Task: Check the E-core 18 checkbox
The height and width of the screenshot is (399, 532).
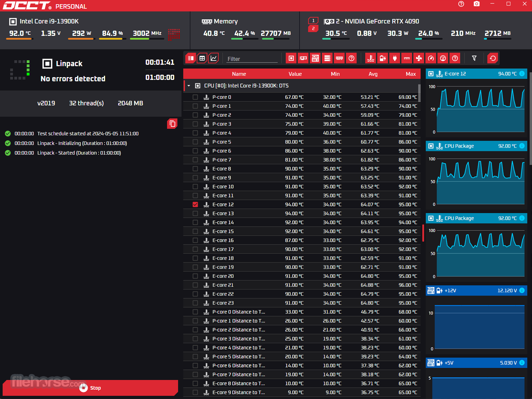Action: pyautogui.click(x=195, y=258)
